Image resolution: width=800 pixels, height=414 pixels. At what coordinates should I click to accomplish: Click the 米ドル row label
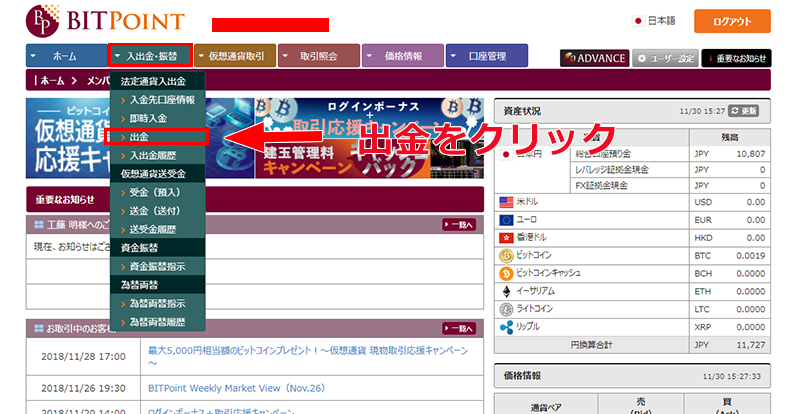[x=527, y=202]
